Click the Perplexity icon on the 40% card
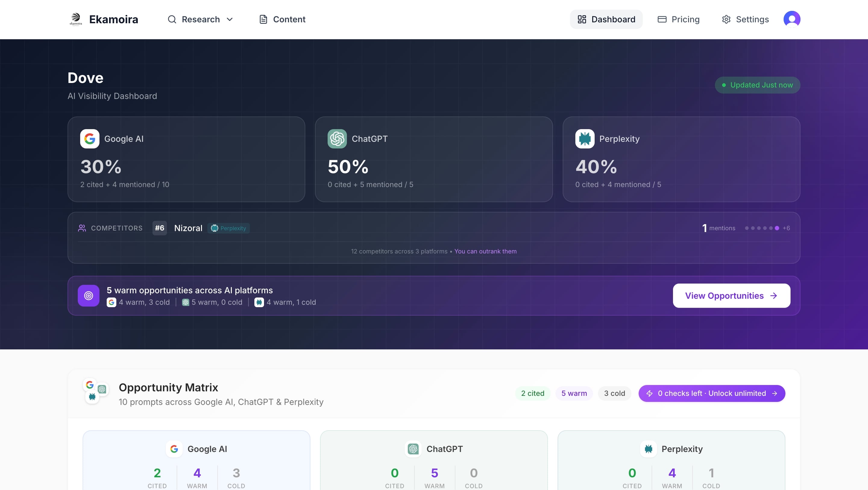The width and height of the screenshot is (868, 490). click(585, 138)
